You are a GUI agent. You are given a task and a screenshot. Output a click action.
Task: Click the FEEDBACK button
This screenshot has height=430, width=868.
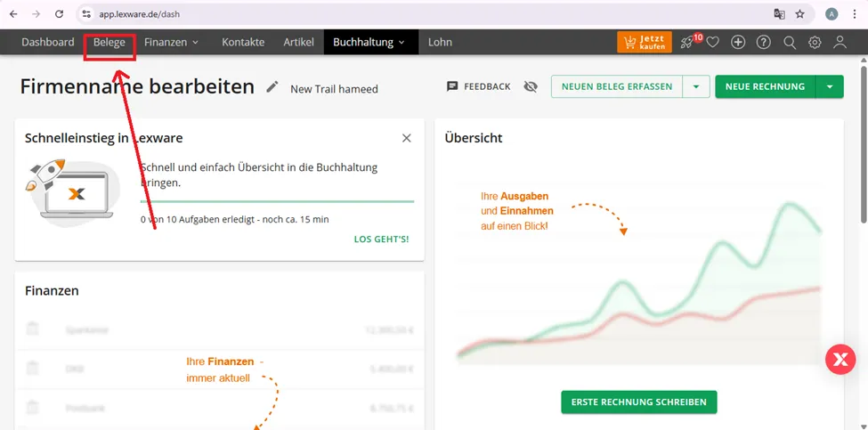478,87
